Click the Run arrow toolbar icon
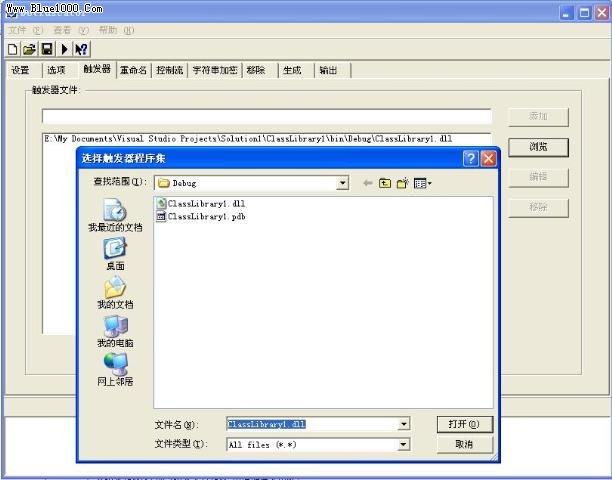612x480 pixels. click(x=64, y=48)
